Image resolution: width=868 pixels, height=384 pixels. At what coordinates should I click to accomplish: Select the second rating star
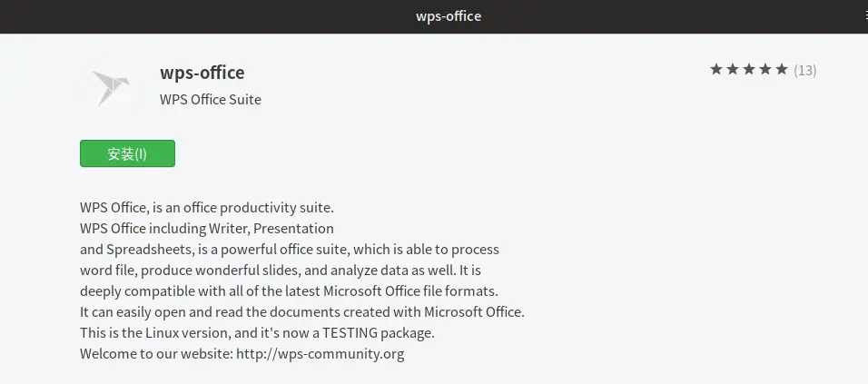(x=733, y=70)
